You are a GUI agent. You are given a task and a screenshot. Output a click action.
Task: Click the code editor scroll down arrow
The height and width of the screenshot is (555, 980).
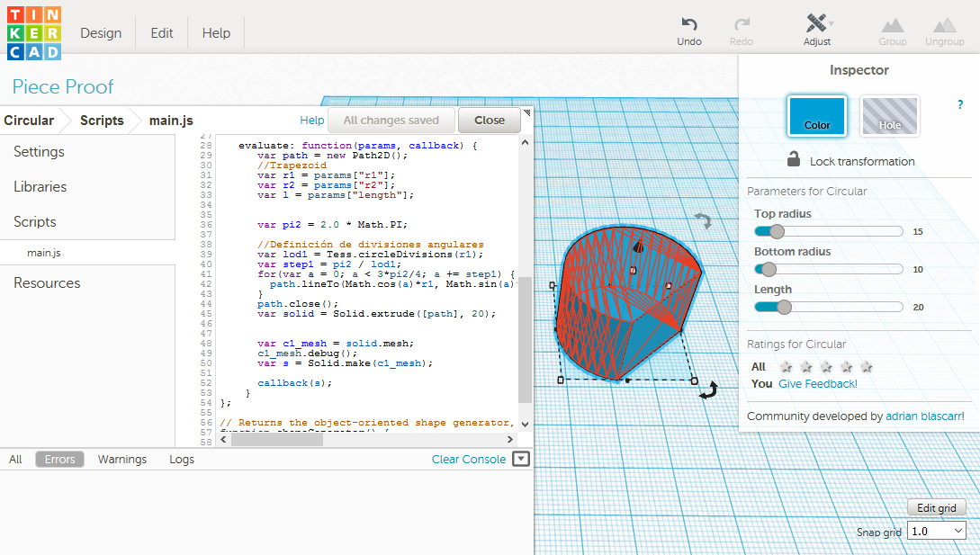pos(525,425)
